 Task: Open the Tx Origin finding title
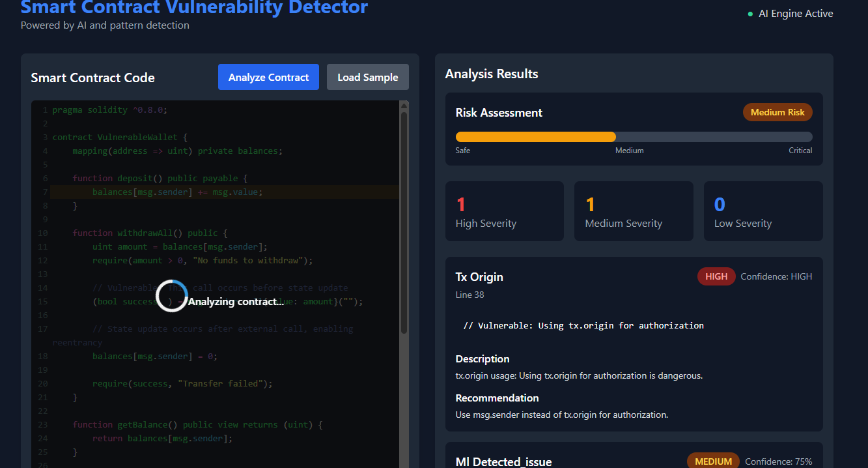tap(479, 277)
